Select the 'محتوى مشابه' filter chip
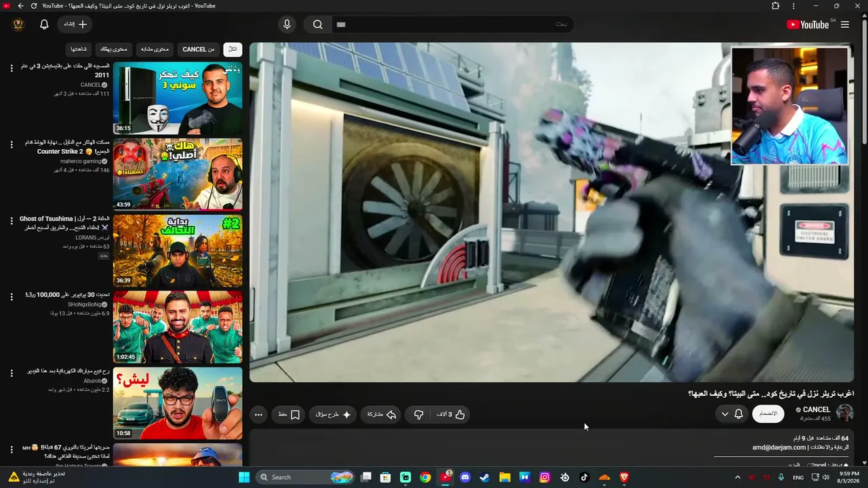 [x=155, y=49]
